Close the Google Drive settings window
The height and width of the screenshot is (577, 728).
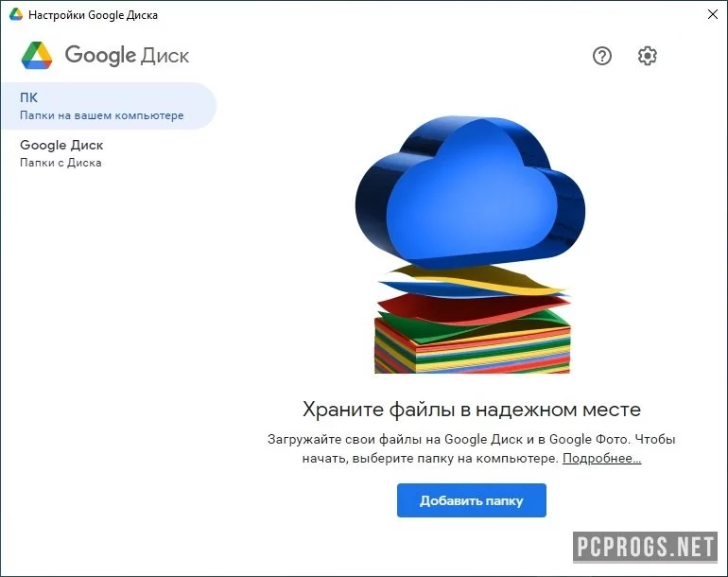tap(713, 14)
